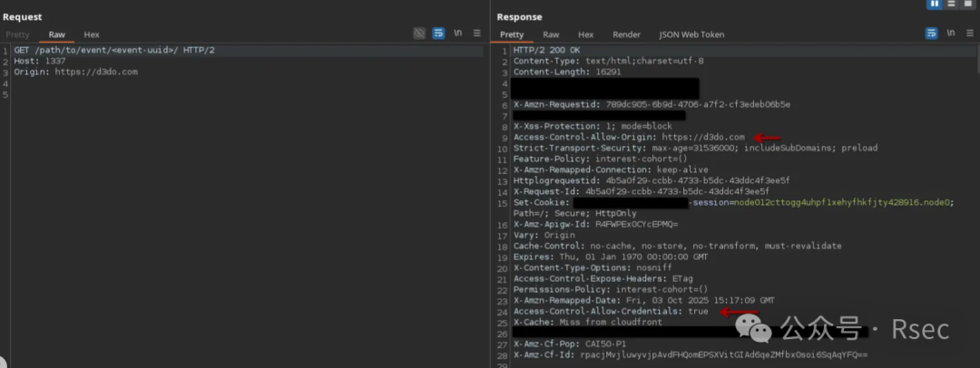Select side-by-side split layout icon

click(935, 4)
